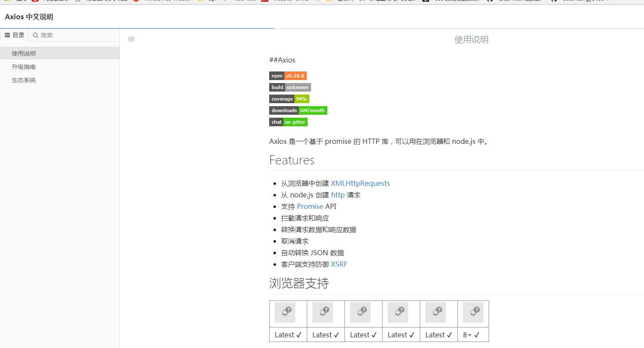Screen dimensions: 644x348
Task: Click the Axios 中文说明 site title
Action: 29,17
